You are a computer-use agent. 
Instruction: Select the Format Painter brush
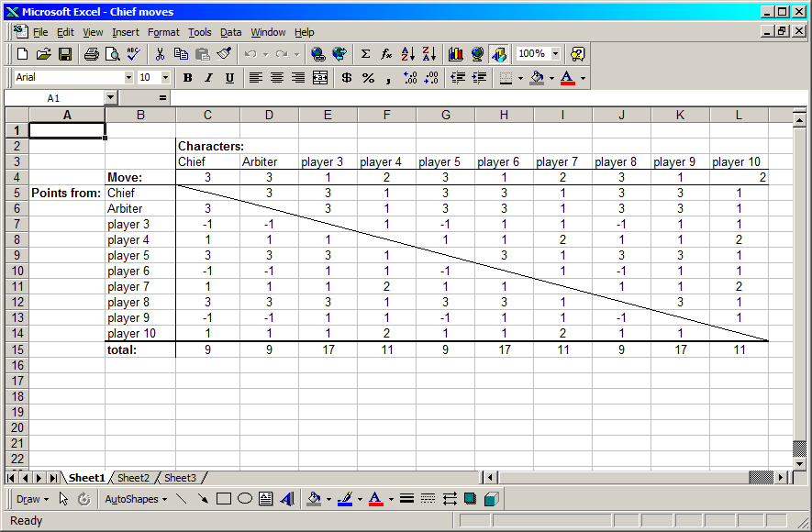[225, 54]
